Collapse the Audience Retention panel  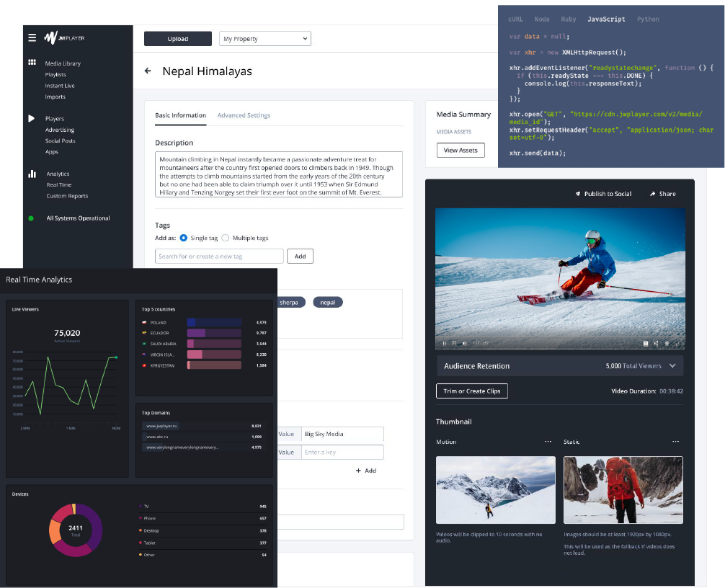click(673, 366)
